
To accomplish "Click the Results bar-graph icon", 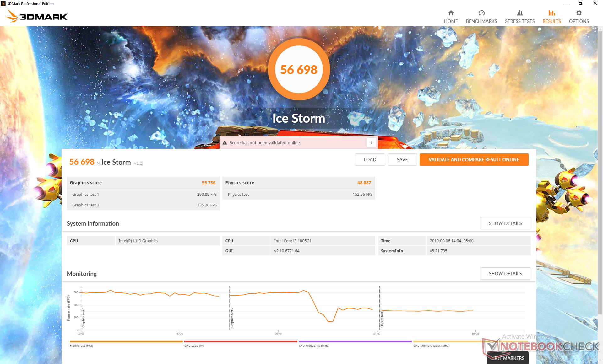I will (x=551, y=13).
